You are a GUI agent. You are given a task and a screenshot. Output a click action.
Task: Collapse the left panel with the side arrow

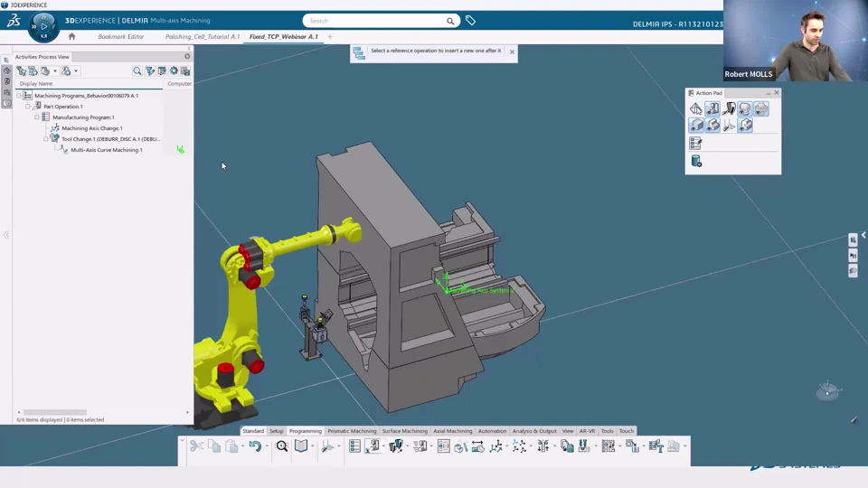pos(6,235)
